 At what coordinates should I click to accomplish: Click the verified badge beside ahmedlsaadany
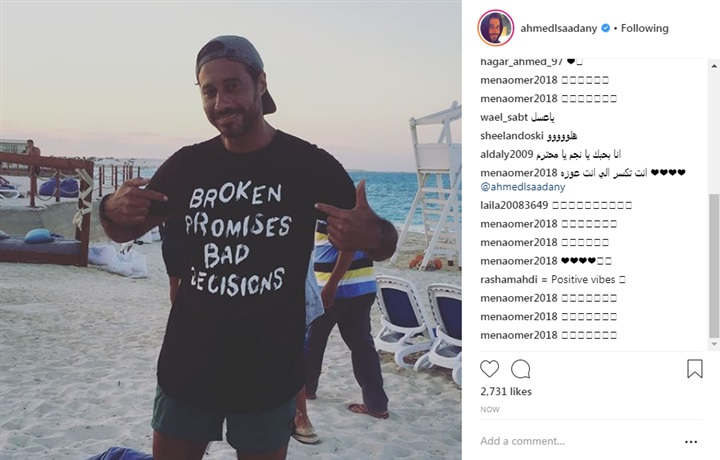606,28
